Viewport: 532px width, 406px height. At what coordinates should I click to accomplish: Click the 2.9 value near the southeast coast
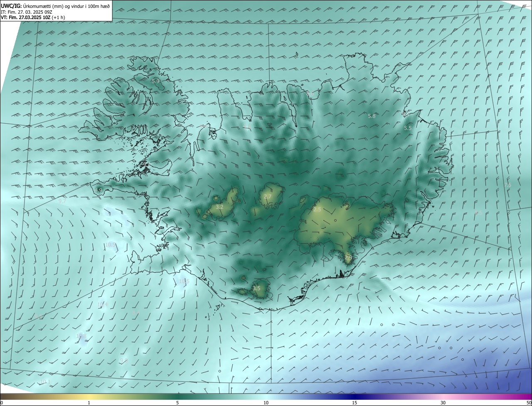(x=348, y=258)
